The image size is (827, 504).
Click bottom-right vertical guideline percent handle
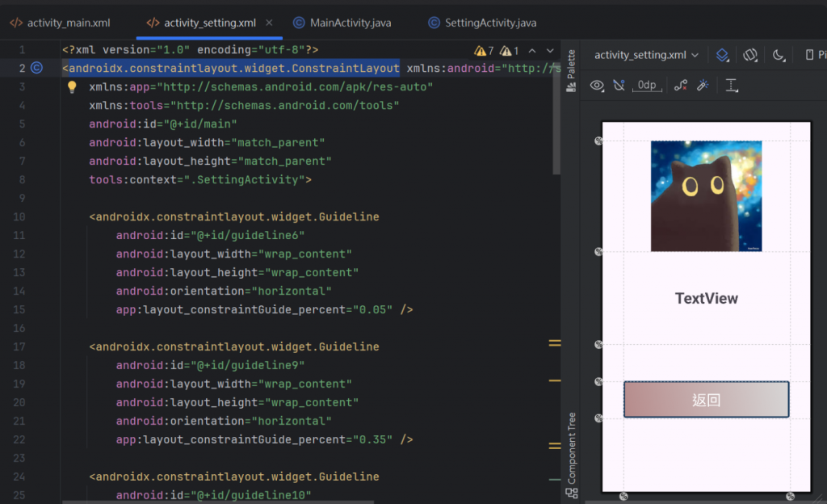[790, 496]
